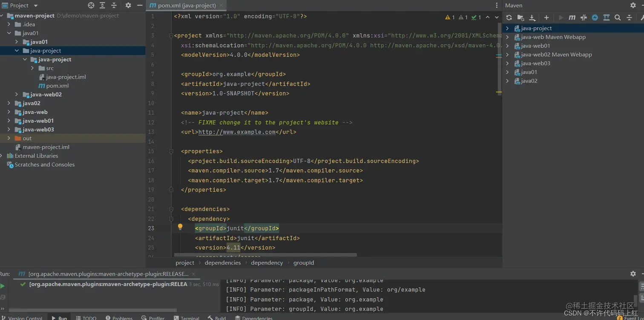The image size is (644, 320).
Task: Expand all in the Project panel
Action: click(x=103, y=6)
